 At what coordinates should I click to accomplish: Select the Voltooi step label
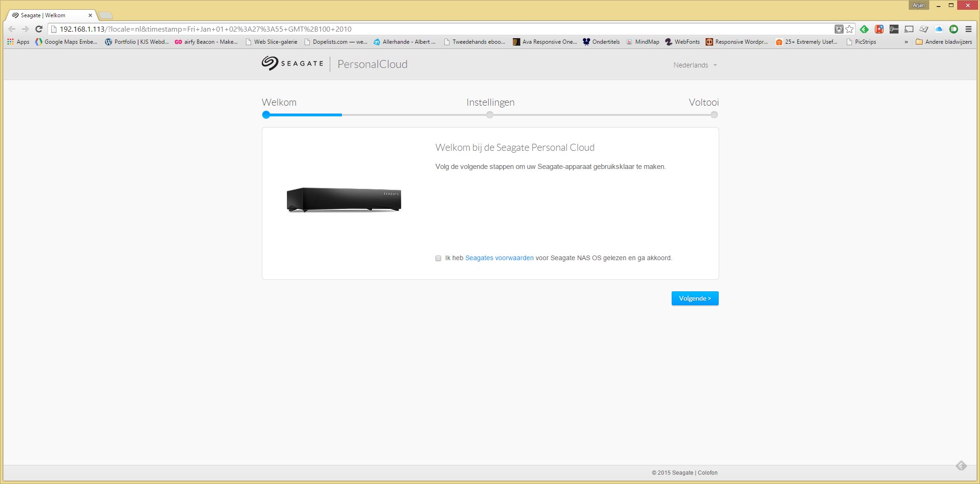pyautogui.click(x=704, y=102)
